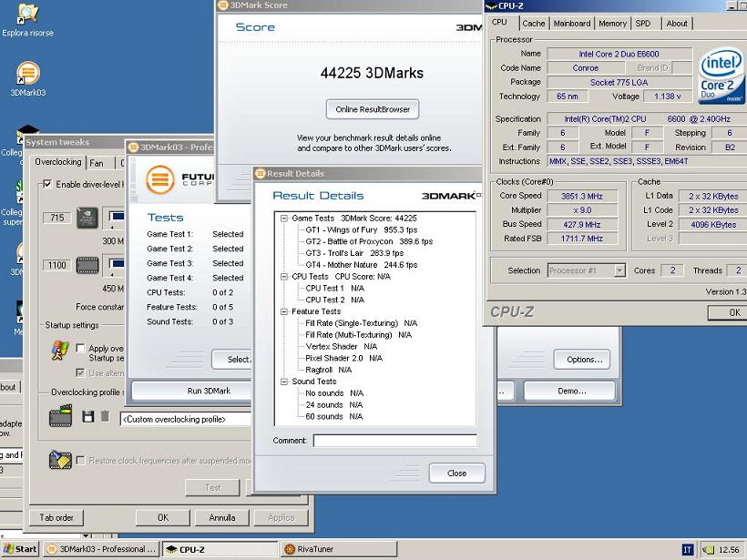Toggle the Use alternate startup checkbox
This screenshot has height=560, width=747.
80,372
